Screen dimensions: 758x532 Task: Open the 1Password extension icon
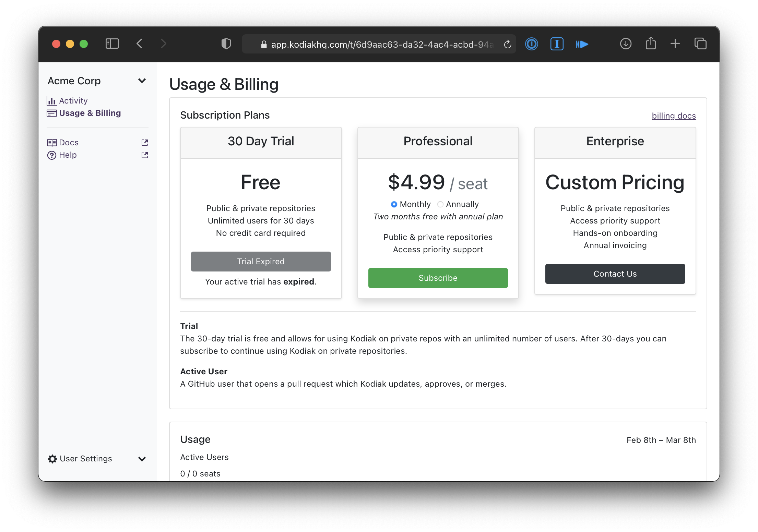tap(531, 44)
